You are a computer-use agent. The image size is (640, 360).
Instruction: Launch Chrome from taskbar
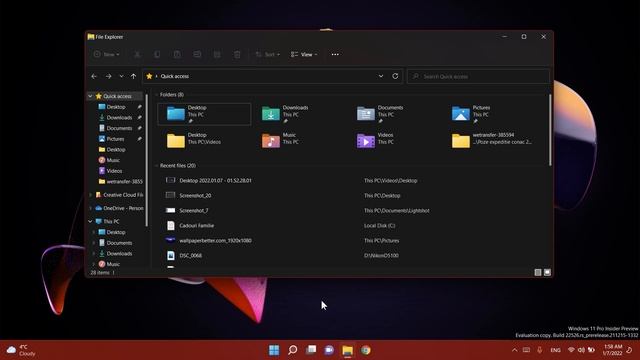(x=366, y=350)
